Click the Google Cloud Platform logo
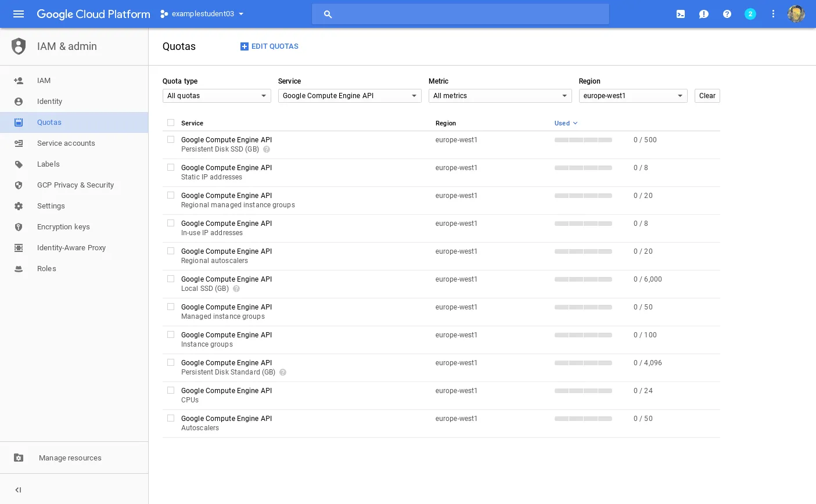Viewport: 816px width, 504px height. pyautogui.click(x=94, y=14)
